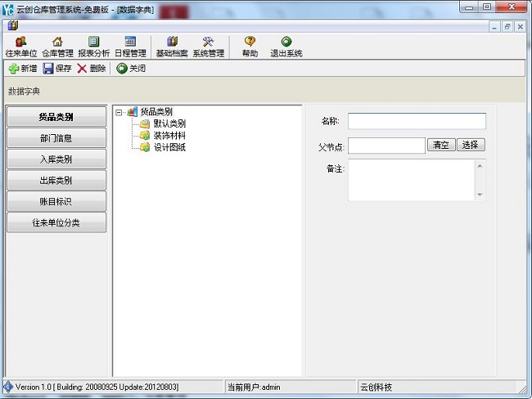
Task: Switch to 账目标识 category
Action: (x=56, y=201)
